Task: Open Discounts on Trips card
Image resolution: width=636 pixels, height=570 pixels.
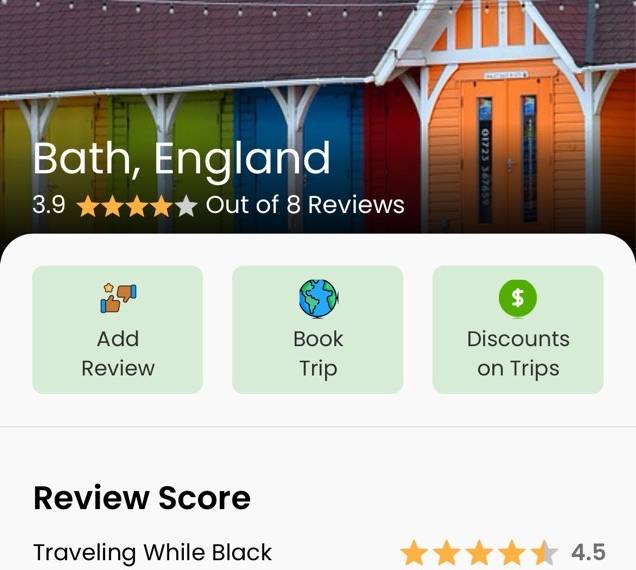Action: pyautogui.click(x=518, y=329)
